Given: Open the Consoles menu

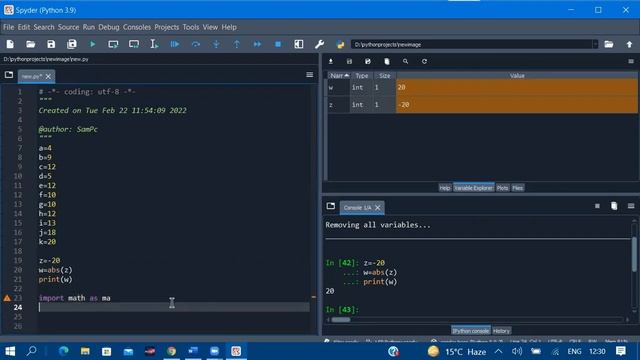Looking at the screenshot, I should [x=137, y=27].
